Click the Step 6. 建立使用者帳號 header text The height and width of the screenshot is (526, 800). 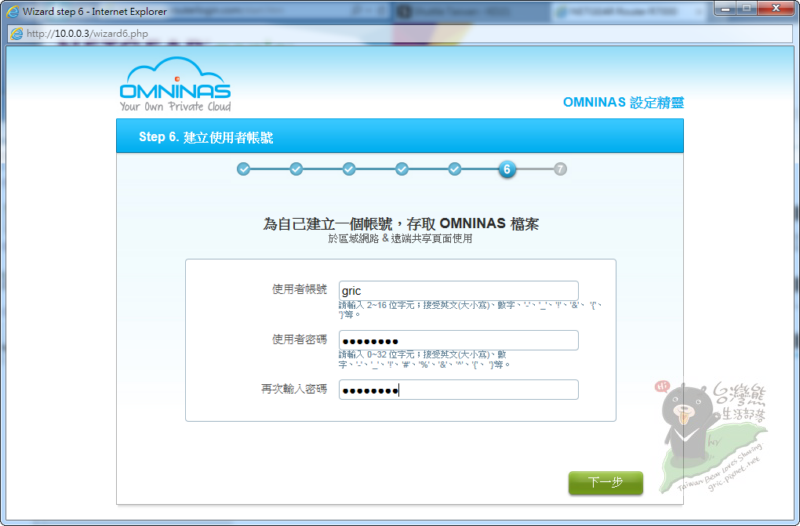pyautogui.click(x=206, y=137)
